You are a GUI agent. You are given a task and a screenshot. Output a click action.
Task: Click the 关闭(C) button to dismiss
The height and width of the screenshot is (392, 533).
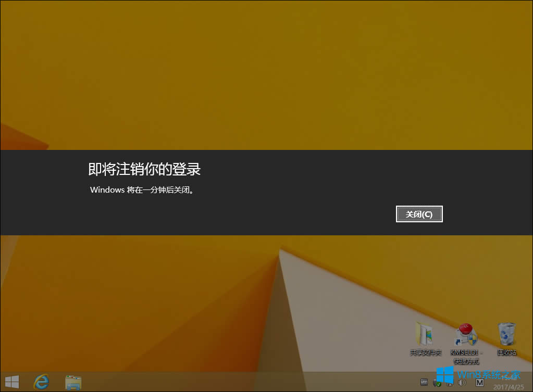coord(419,213)
